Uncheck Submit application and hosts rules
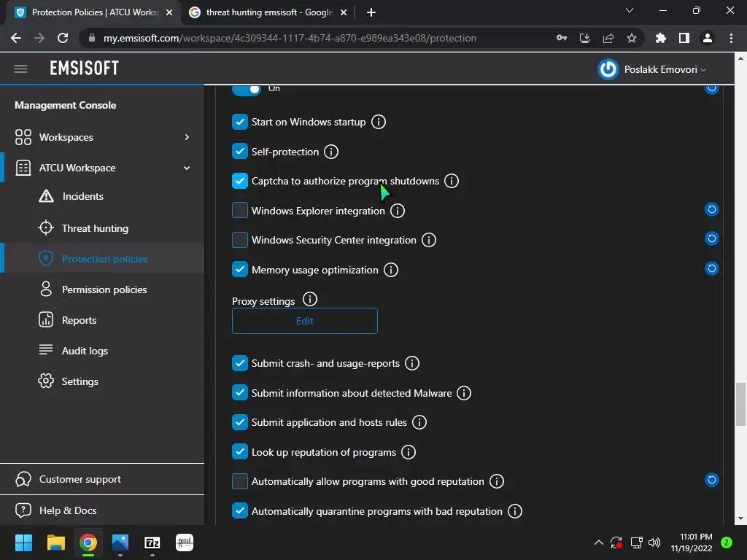This screenshot has width=747, height=560. pos(240,422)
